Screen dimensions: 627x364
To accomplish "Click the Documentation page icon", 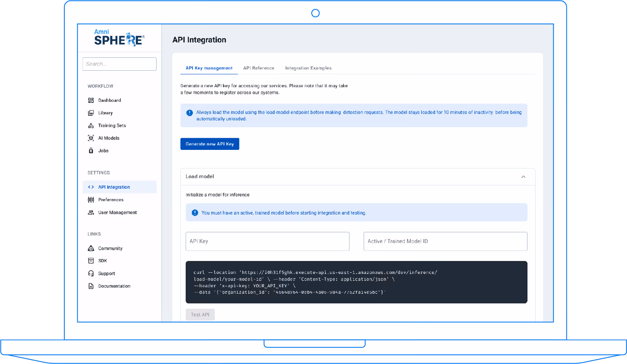I will [x=91, y=286].
